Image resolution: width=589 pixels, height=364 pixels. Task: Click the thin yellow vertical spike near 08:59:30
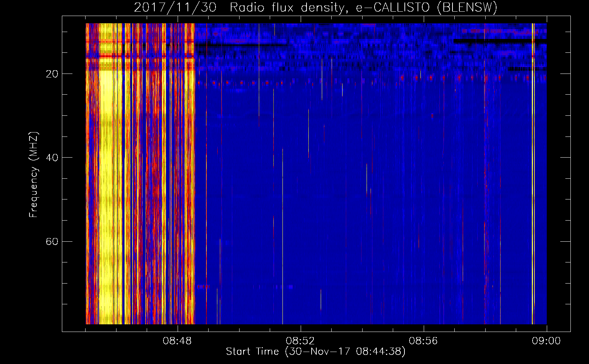(x=533, y=174)
